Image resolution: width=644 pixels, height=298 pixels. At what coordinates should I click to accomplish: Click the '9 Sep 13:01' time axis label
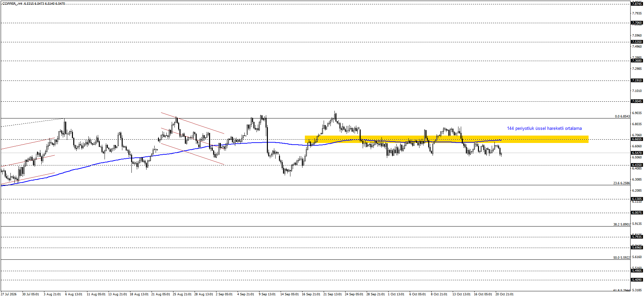pyautogui.click(x=267, y=294)
